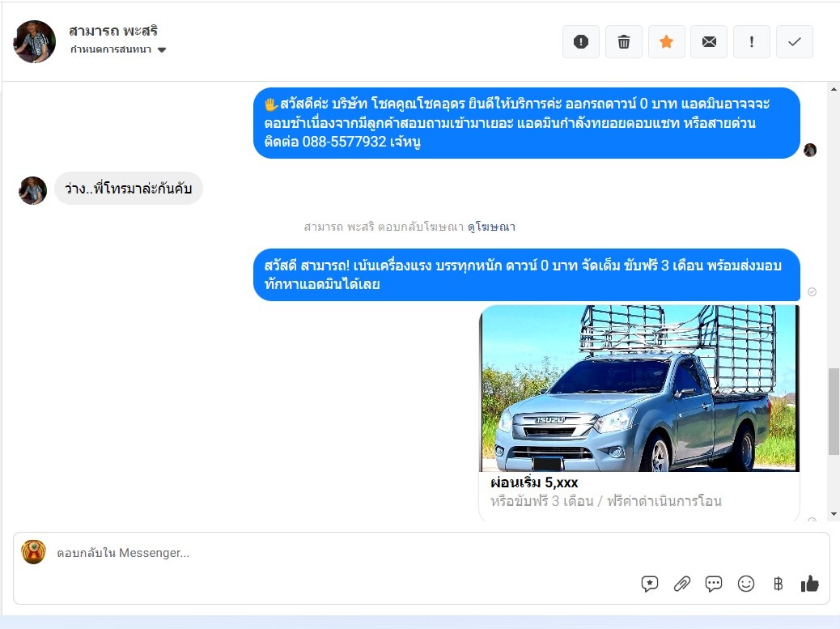Click the หรือขับฟรี 3 เดือน ad subtitle
The width and height of the screenshot is (840, 629).
pyautogui.click(x=606, y=501)
